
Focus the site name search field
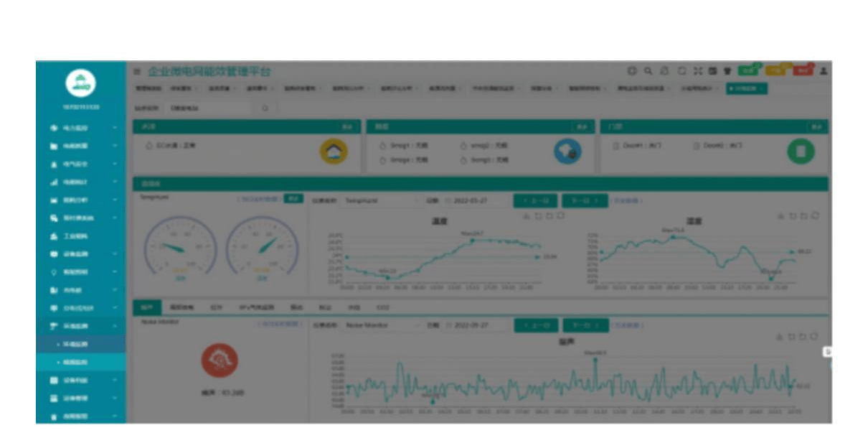208,108
